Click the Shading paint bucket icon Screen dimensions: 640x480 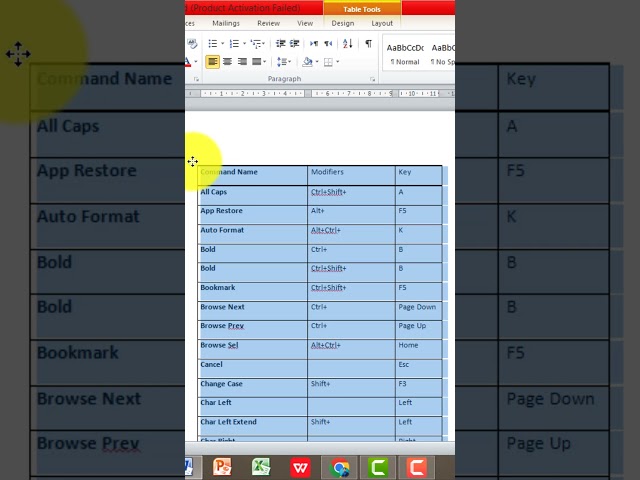tap(307, 62)
